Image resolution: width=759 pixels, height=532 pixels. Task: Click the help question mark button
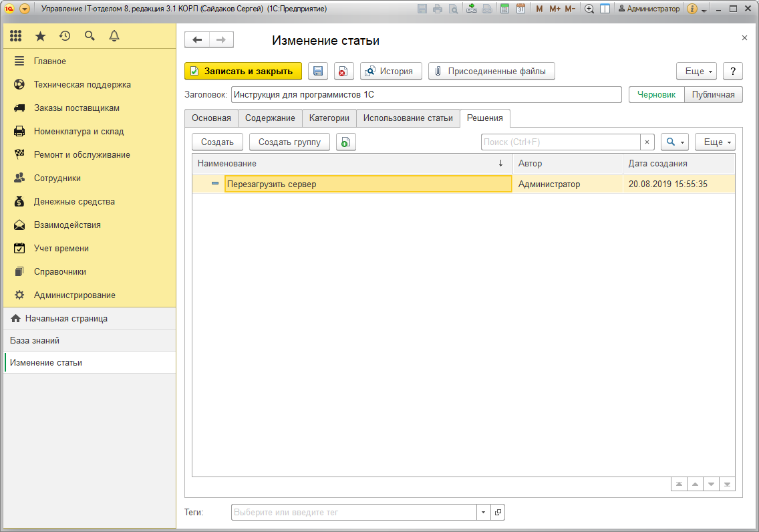(x=733, y=71)
